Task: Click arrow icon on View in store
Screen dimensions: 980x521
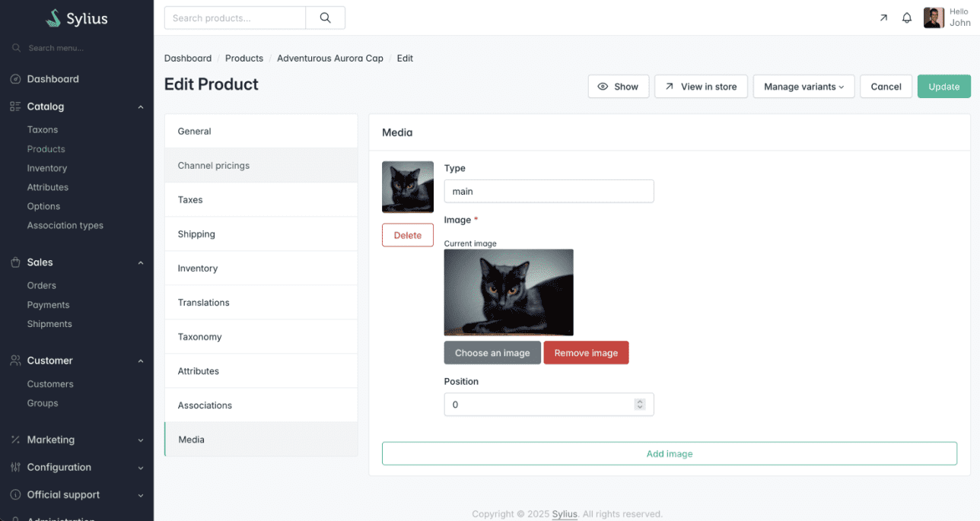Action: (670, 87)
